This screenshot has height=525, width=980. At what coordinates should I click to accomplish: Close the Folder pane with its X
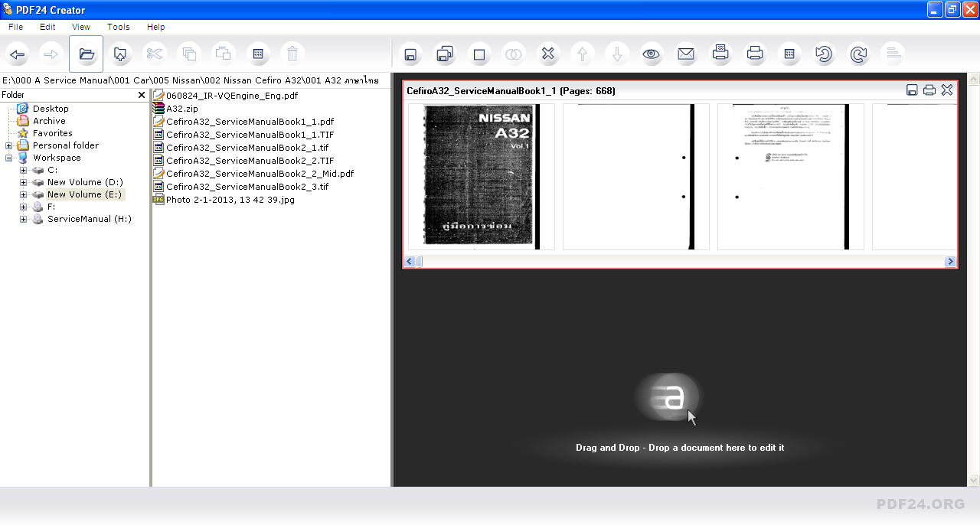(x=142, y=95)
